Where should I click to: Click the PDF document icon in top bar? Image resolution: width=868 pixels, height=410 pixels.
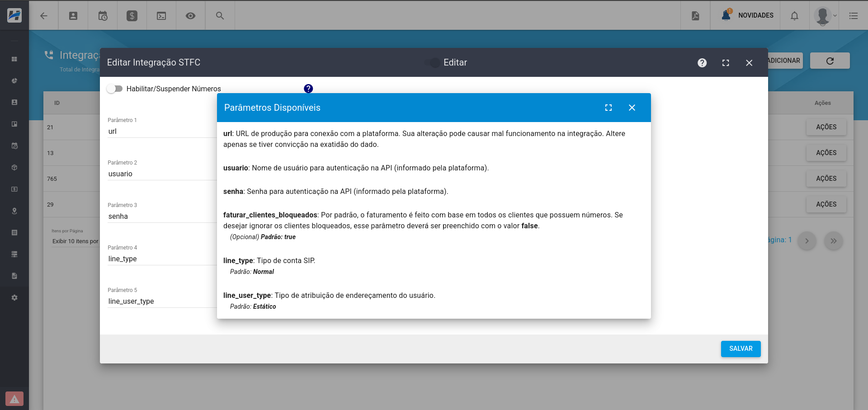click(x=695, y=16)
